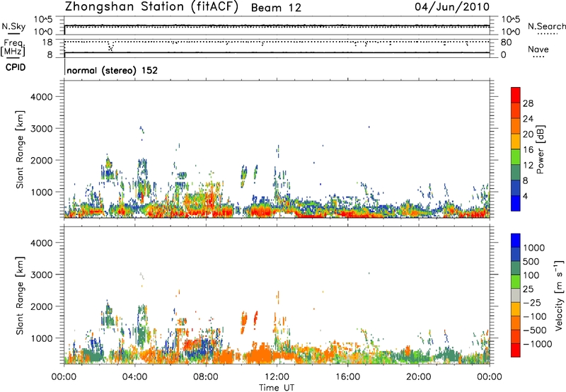Click the gray segment of Velocity colorbar
Screen dimensions: 566x392
[516, 296]
